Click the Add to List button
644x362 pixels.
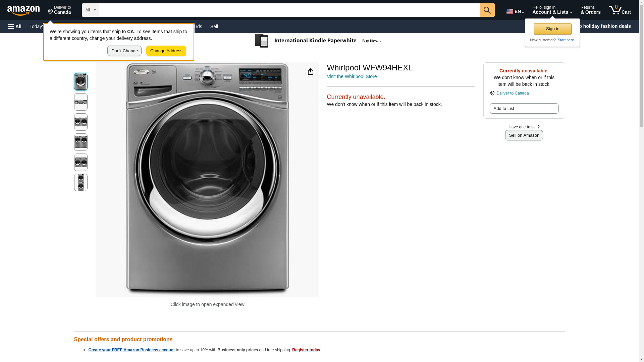524,109
